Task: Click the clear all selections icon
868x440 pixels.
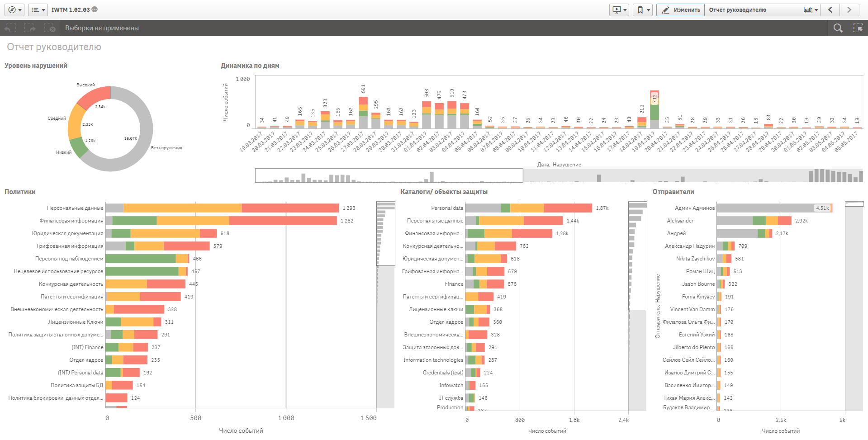Action: point(50,28)
